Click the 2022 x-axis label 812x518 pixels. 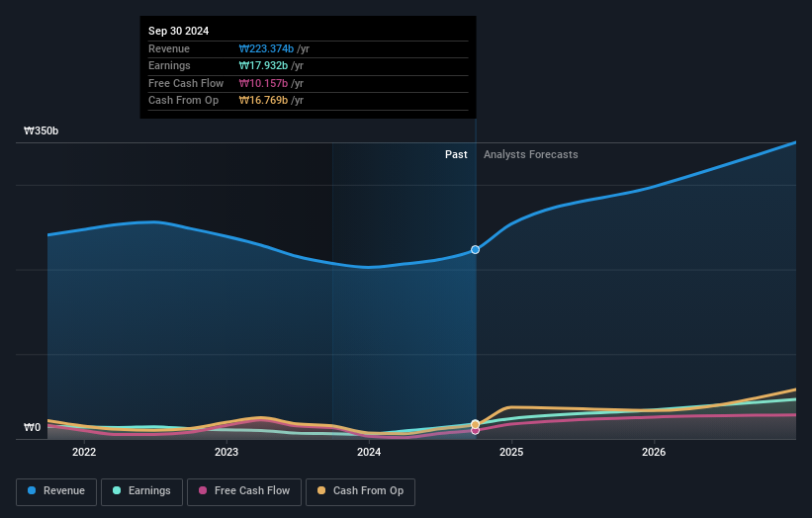pos(84,453)
